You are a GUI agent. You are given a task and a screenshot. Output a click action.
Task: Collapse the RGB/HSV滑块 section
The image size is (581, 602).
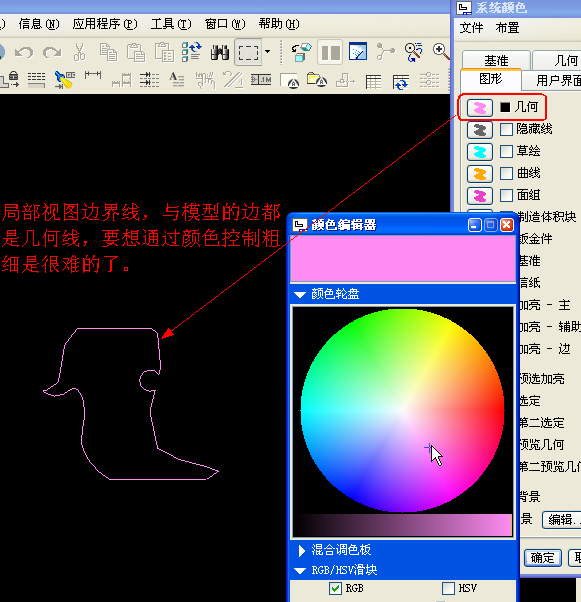tap(300, 571)
